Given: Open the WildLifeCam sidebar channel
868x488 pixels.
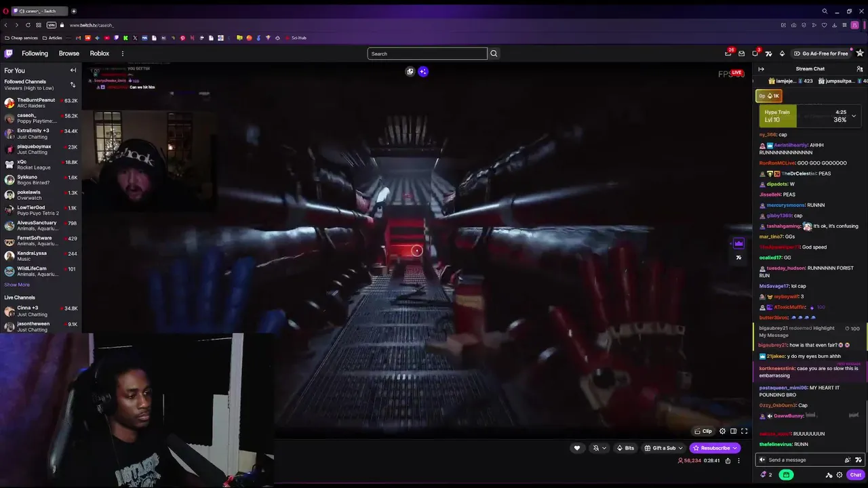Looking at the screenshot, I should pos(41,271).
